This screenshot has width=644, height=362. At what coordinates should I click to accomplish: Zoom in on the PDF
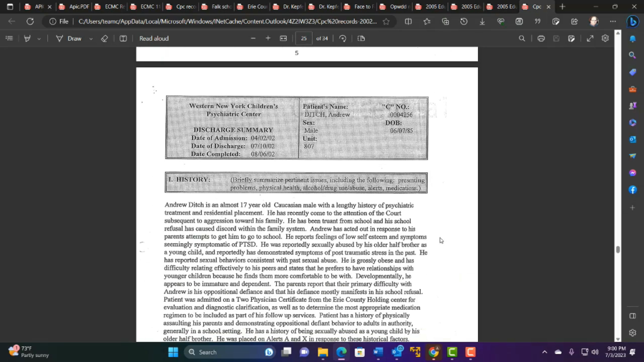pyautogui.click(x=268, y=38)
